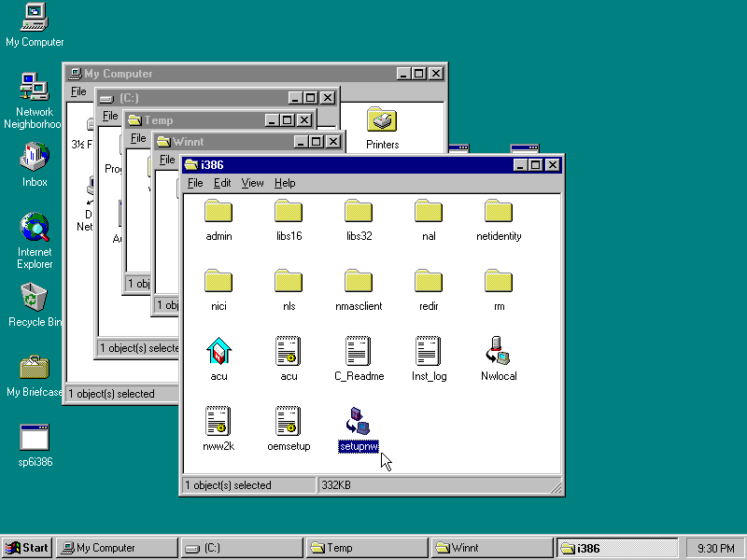This screenshot has height=560, width=747.
Task: Switch to Winnt taskbar button
Action: click(x=492, y=548)
